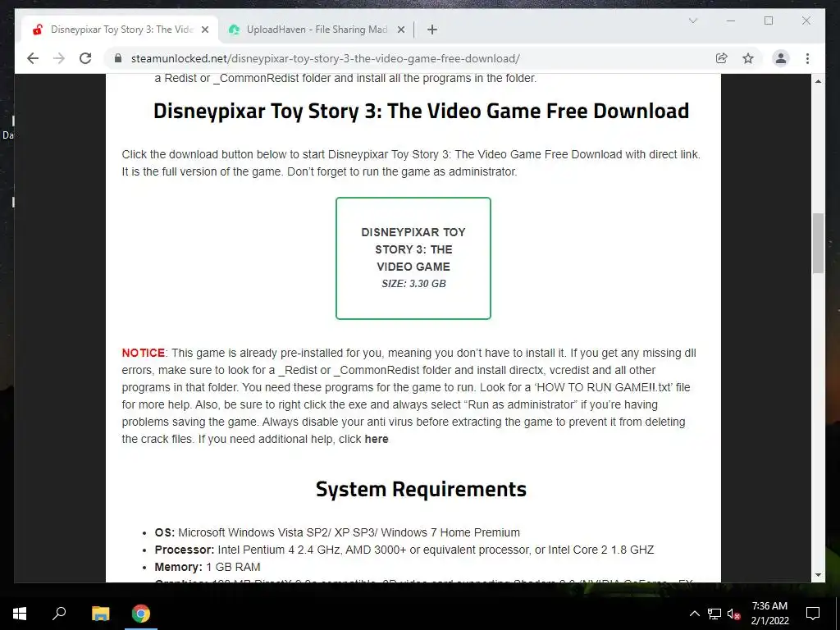Share this page icon in address bar
The height and width of the screenshot is (630, 840).
coord(722,58)
